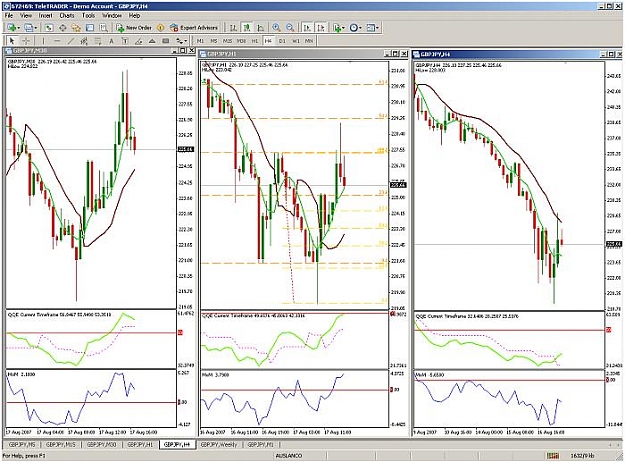Select the rectangle shape tool
The height and width of the screenshot is (462, 625).
pos(166,41)
